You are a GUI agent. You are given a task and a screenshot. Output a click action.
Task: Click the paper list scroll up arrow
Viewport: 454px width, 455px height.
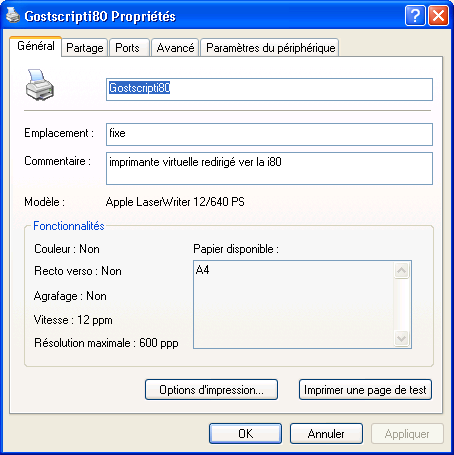click(401, 270)
